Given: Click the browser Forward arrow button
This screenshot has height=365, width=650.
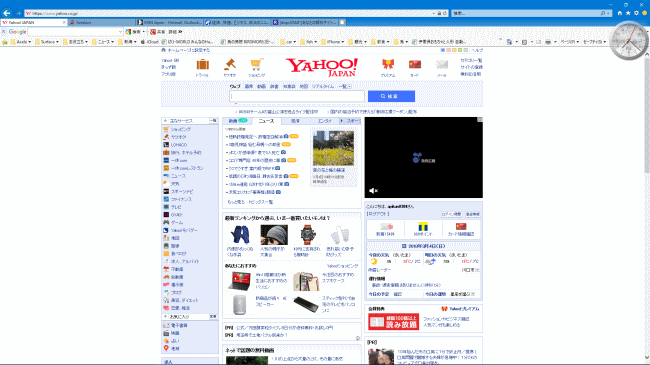Looking at the screenshot, I should [18, 13].
